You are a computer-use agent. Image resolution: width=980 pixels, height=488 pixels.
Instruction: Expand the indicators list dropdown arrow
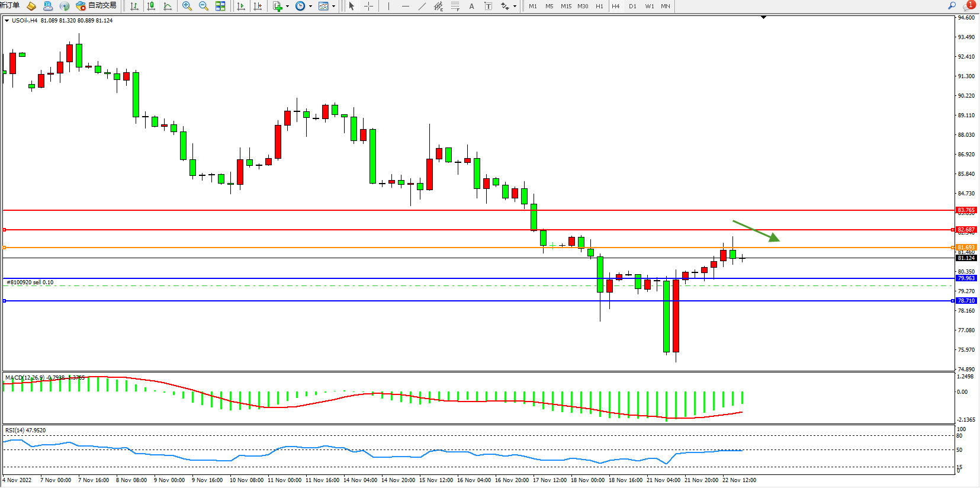[288, 7]
